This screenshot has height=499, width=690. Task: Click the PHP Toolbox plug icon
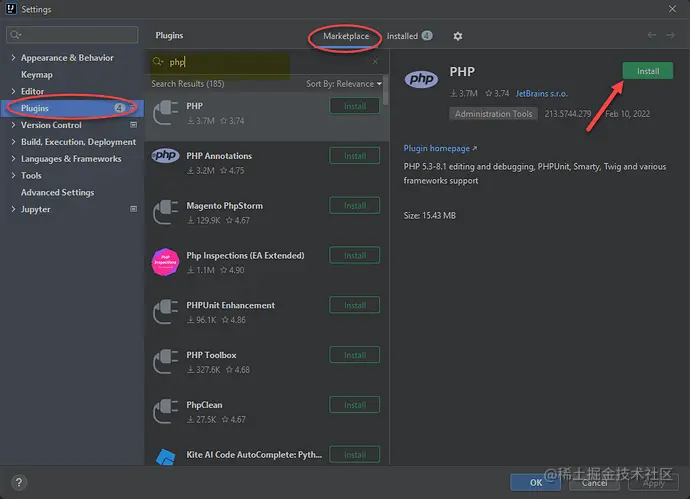coord(165,361)
